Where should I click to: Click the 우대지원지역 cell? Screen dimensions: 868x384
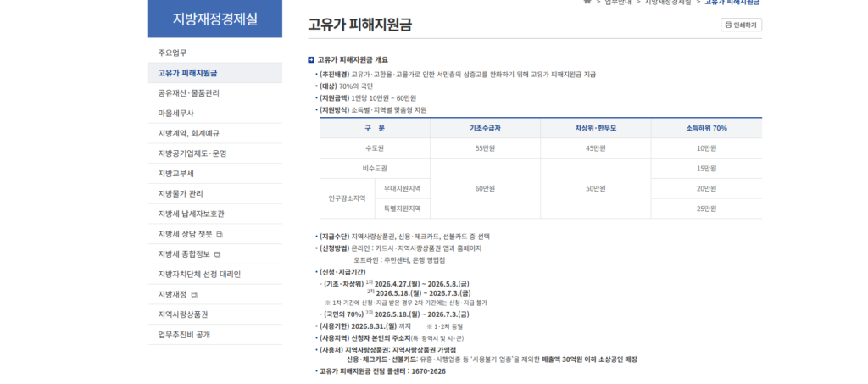click(x=403, y=189)
